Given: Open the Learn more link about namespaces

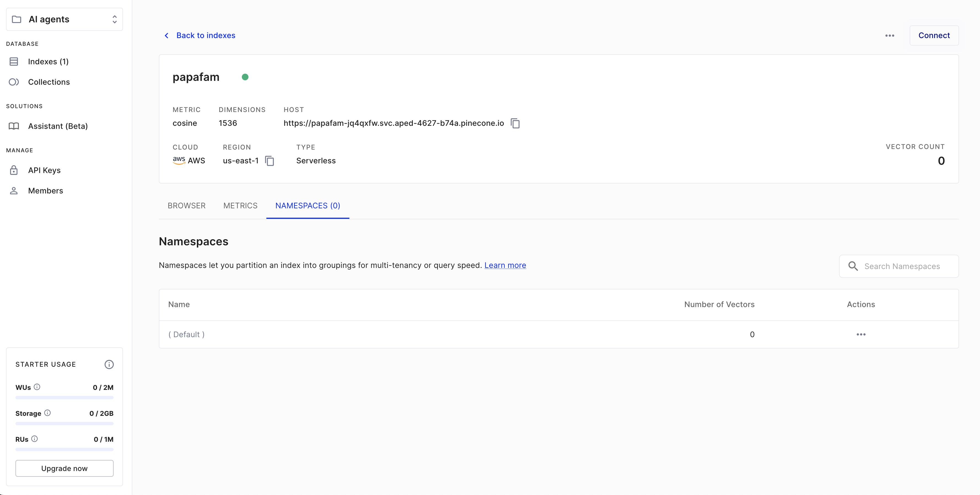Looking at the screenshot, I should click(505, 265).
